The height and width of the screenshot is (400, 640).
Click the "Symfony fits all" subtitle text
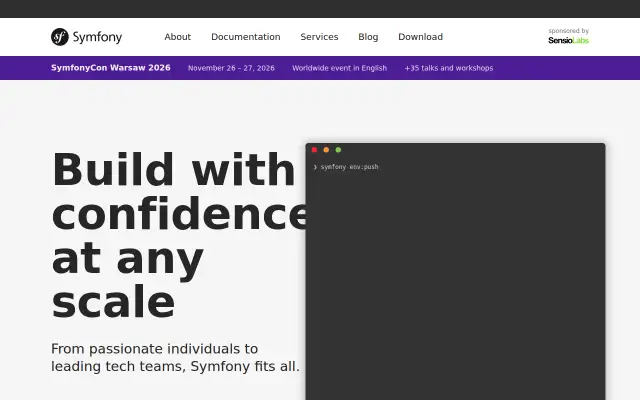coord(245,366)
